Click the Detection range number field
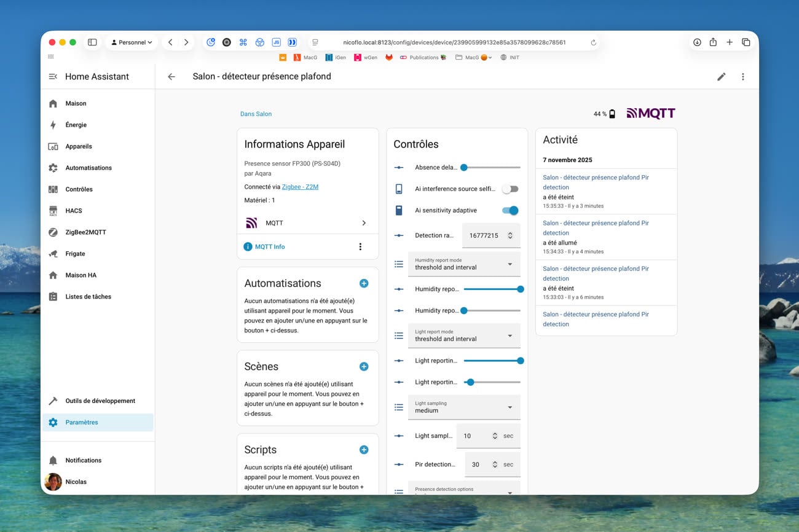 tap(486, 235)
